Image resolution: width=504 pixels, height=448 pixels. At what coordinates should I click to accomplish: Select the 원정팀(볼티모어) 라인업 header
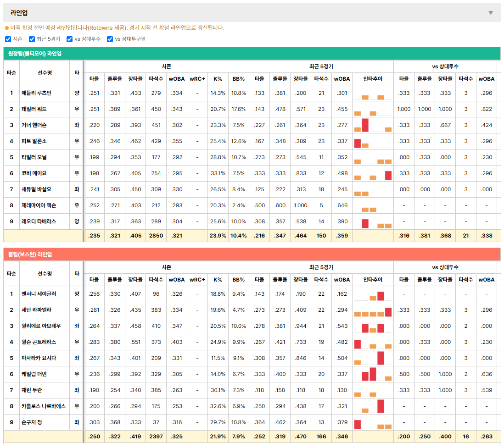(35, 54)
